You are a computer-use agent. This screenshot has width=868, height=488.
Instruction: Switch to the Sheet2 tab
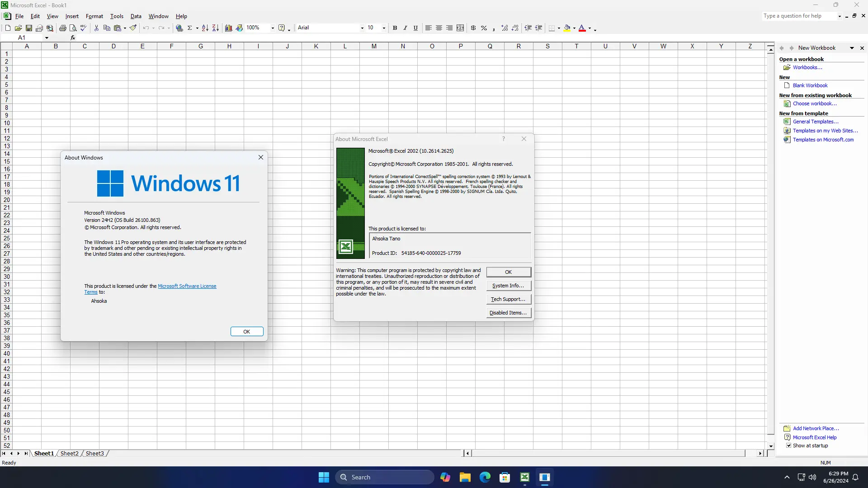pyautogui.click(x=69, y=453)
